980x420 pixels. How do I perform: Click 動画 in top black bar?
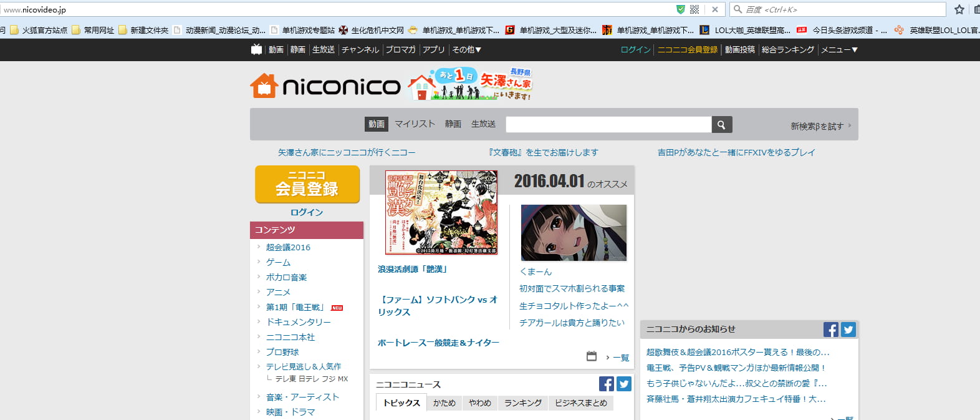(276, 49)
